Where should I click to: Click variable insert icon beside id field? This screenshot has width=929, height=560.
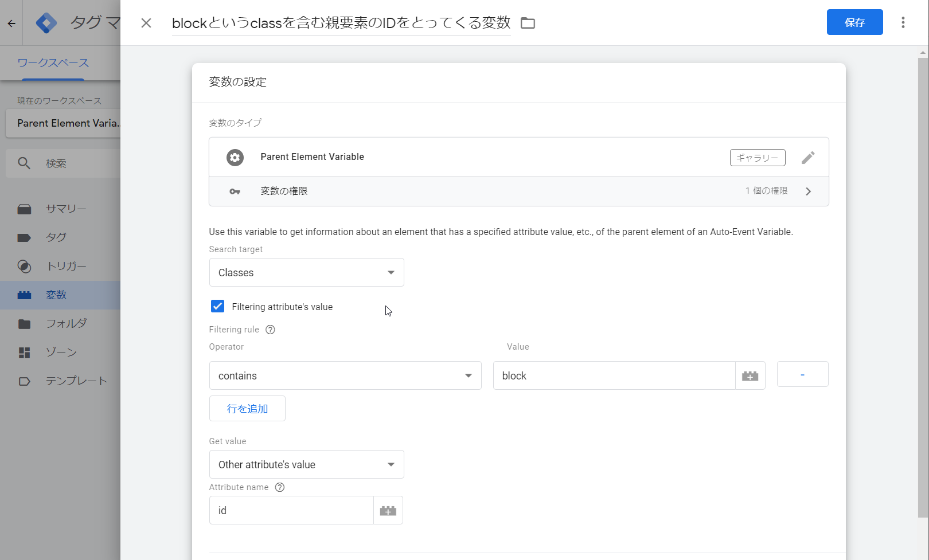[x=388, y=511]
